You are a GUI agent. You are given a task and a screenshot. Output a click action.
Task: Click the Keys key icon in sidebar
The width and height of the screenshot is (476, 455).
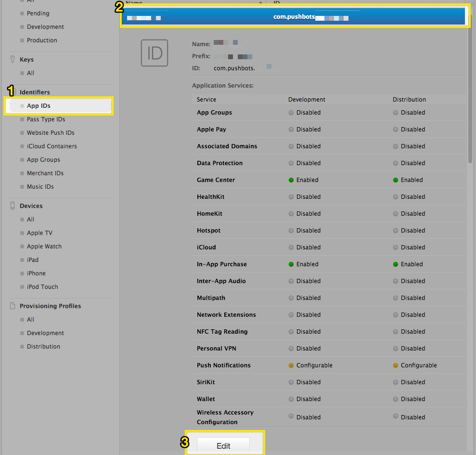point(13,59)
